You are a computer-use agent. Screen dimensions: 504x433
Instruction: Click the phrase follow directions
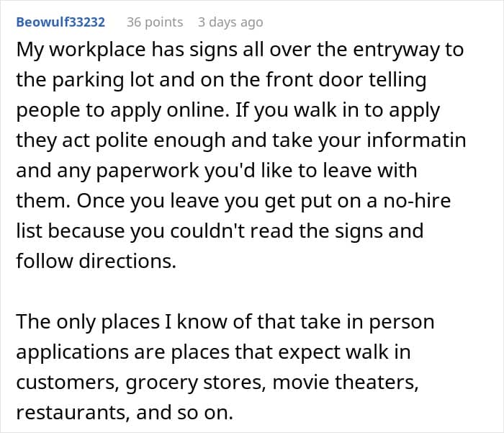tap(96, 262)
